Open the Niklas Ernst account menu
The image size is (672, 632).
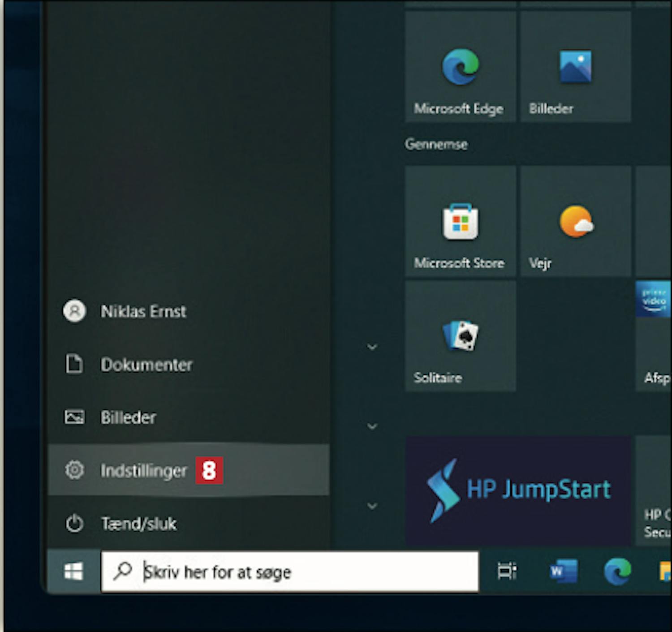pos(142,311)
